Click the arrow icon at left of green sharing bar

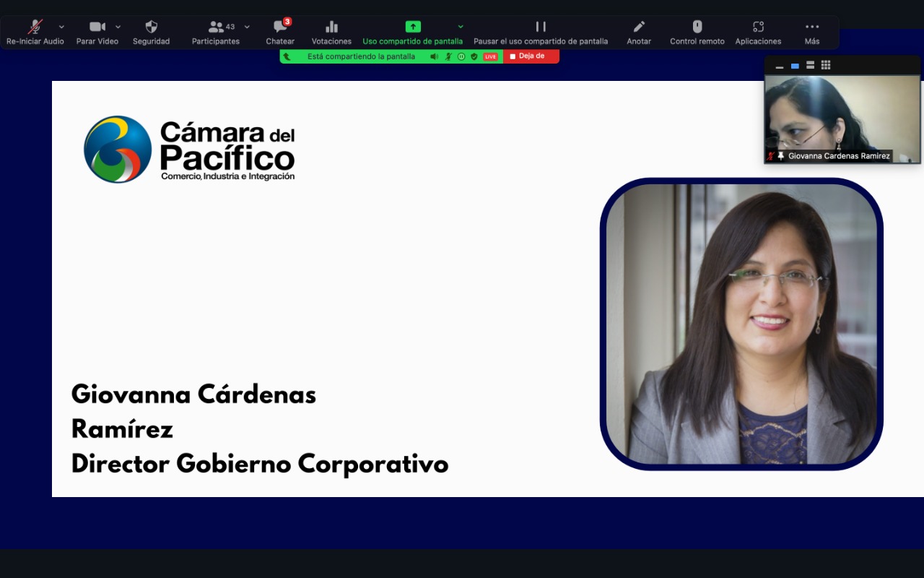point(287,56)
